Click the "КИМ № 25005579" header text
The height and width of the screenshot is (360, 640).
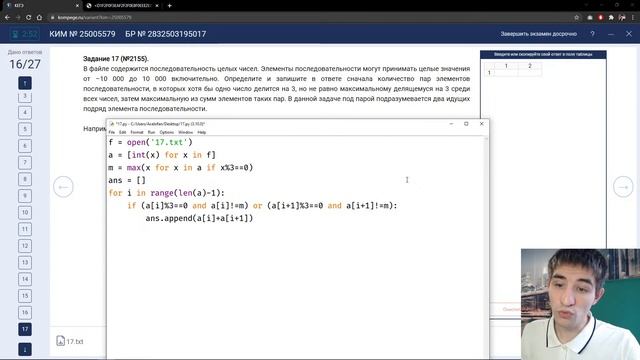(82, 34)
